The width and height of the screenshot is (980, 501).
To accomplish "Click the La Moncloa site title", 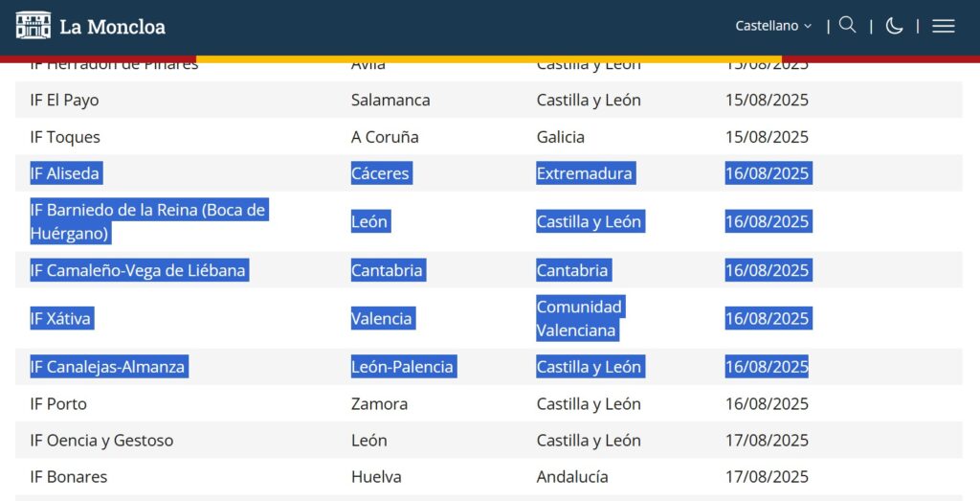I will (112, 27).
